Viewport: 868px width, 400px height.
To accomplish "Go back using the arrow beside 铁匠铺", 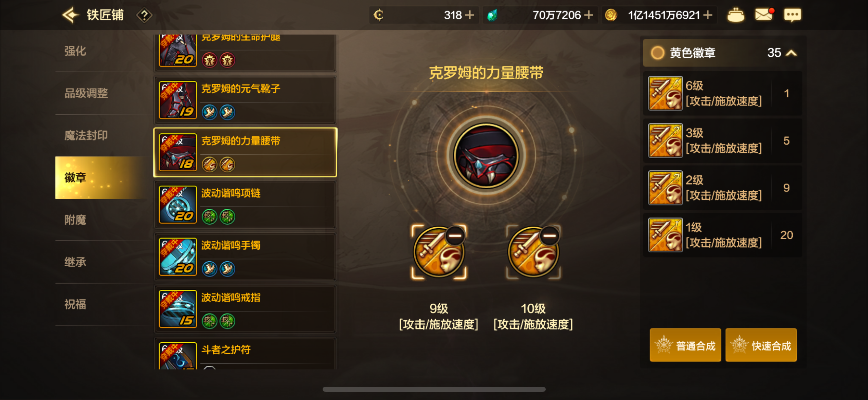I will click(71, 15).
